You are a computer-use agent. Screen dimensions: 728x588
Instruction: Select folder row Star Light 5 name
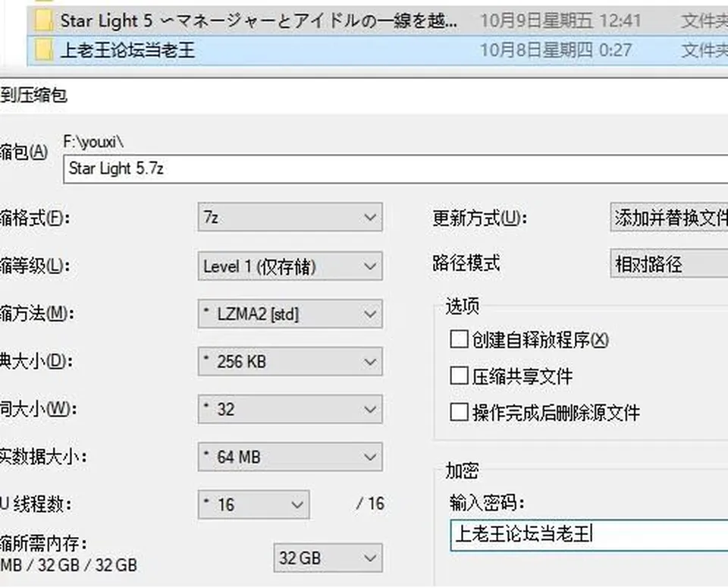[259, 21]
